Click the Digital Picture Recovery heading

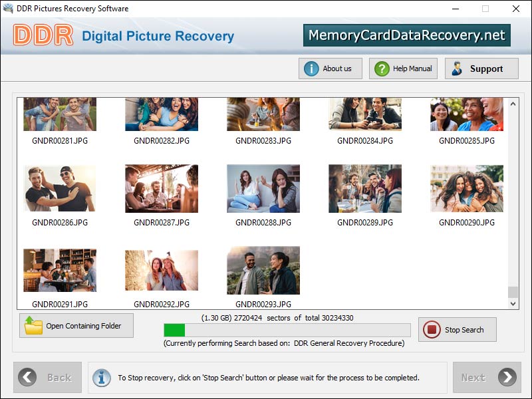158,36
